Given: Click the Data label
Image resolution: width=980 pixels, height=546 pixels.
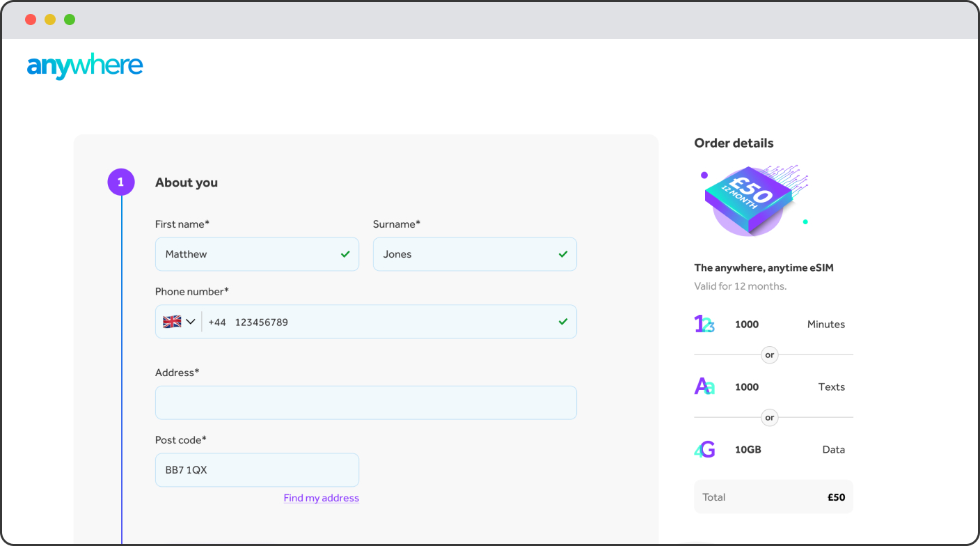Looking at the screenshot, I should (834, 450).
